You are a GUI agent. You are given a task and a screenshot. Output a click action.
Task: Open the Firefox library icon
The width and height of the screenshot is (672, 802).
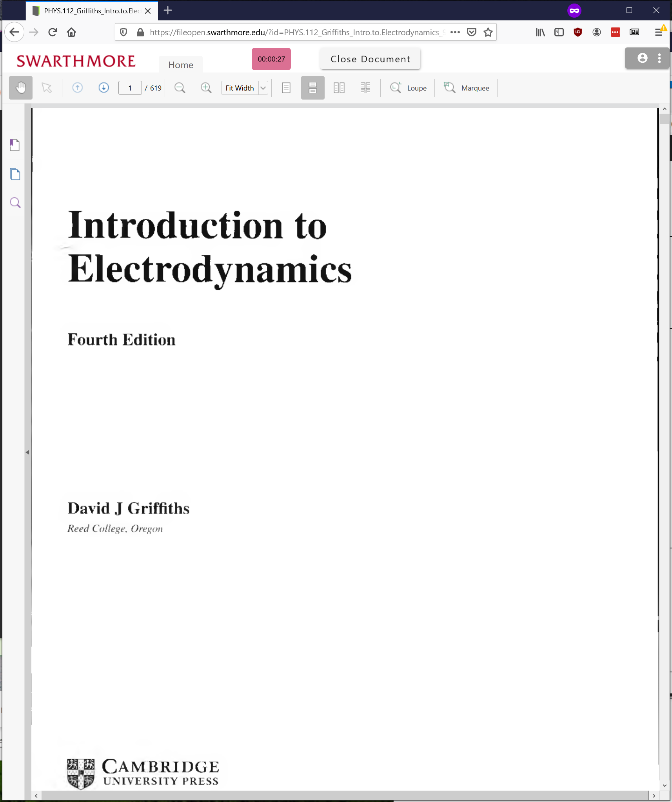point(540,32)
